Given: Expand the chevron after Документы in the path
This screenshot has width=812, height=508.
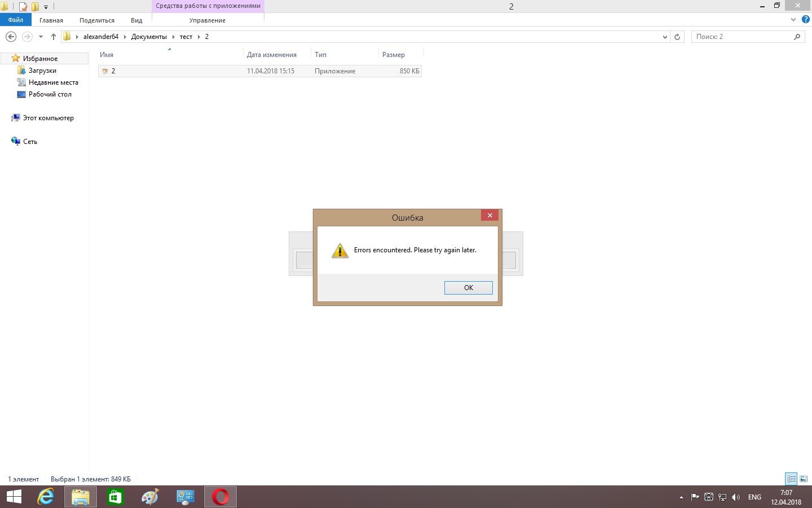Looking at the screenshot, I should tap(174, 37).
